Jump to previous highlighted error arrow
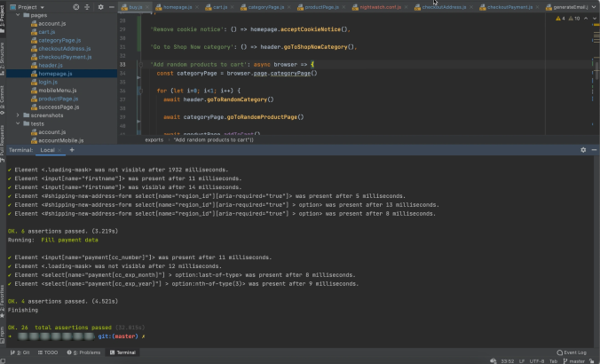This screenshot has height=364, width=600. (x=586, y=19)
